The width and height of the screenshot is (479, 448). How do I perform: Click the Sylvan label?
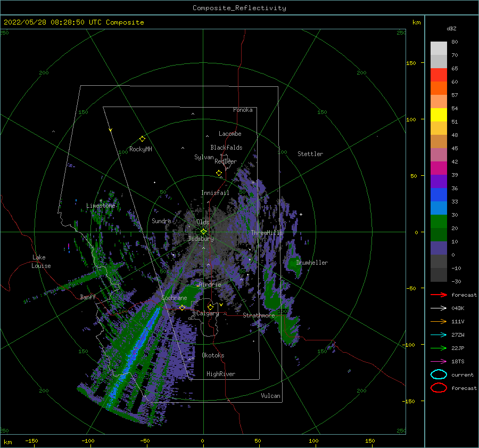point(204,157)
